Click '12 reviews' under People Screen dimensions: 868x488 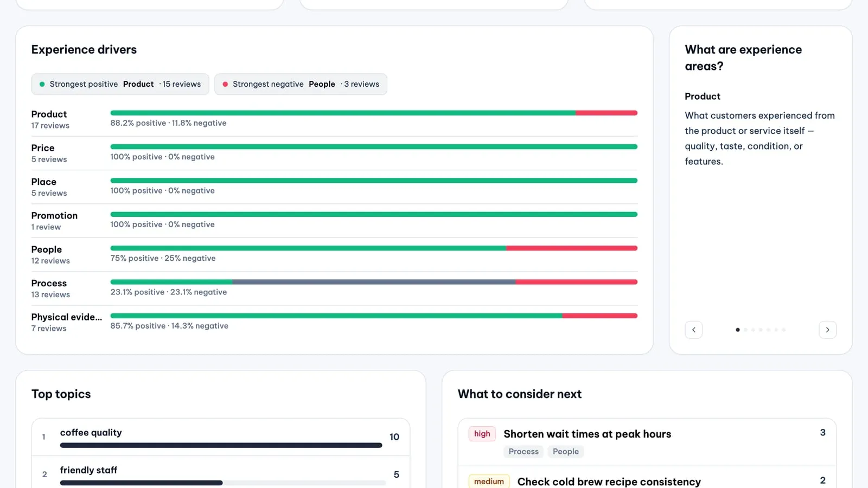pos(50,261)
